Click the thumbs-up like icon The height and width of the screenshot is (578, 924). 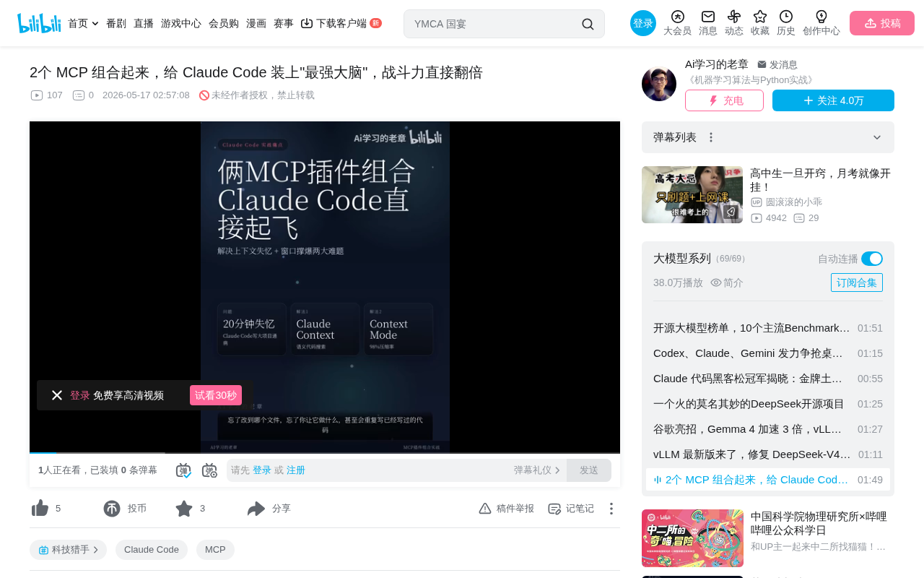click(x=40, y=509)
